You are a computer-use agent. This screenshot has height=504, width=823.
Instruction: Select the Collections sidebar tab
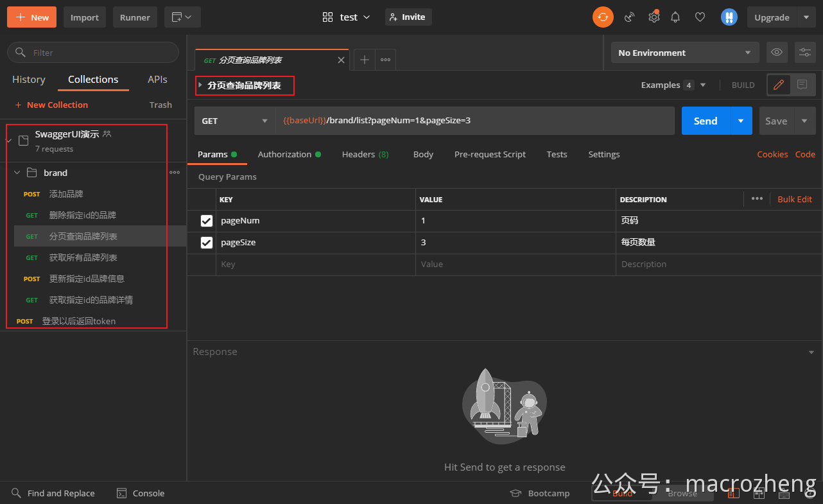pyautogui.click(x=93, y=80)
